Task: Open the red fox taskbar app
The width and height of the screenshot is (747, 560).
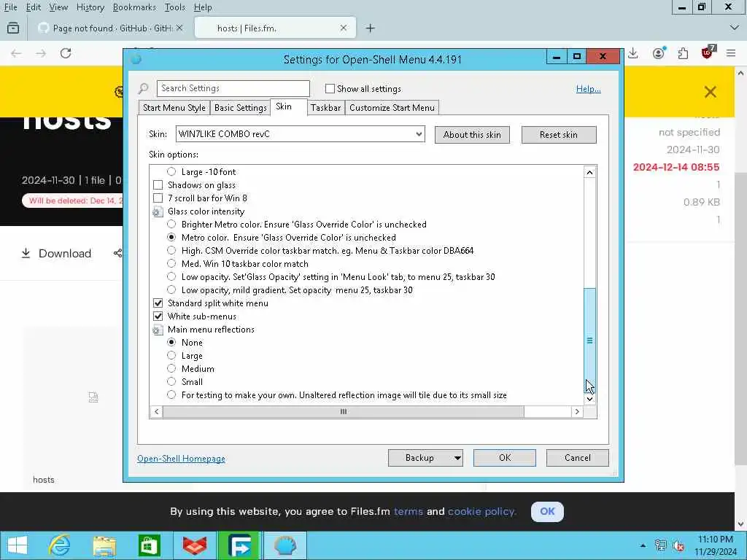Action: pyautogui.click(x=194, y=545)
